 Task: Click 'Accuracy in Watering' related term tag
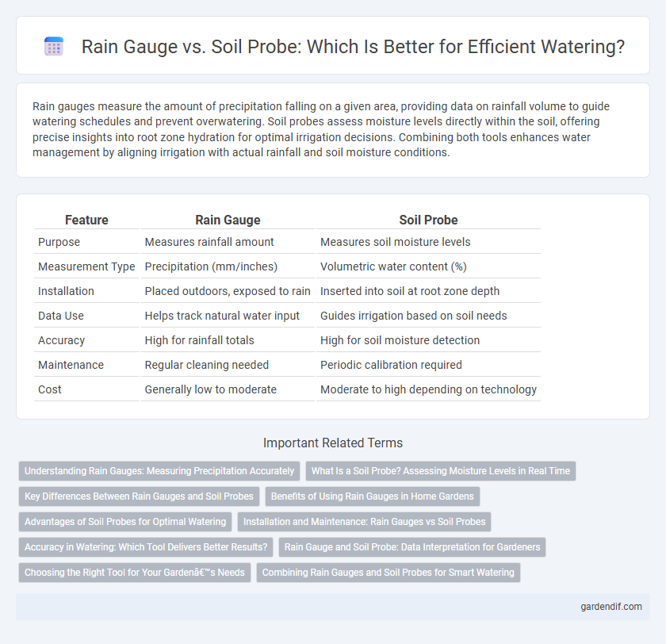[146, 547]
